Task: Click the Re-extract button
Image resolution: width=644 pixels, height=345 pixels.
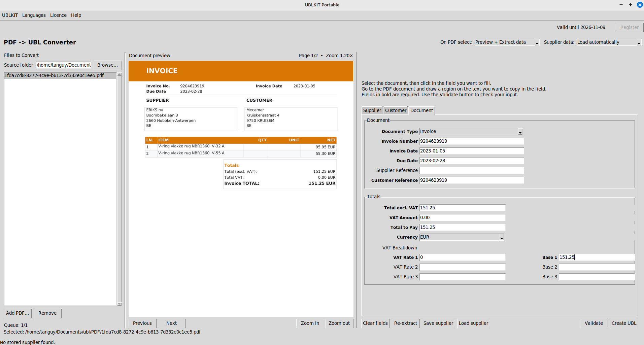Action: point(405,323)
